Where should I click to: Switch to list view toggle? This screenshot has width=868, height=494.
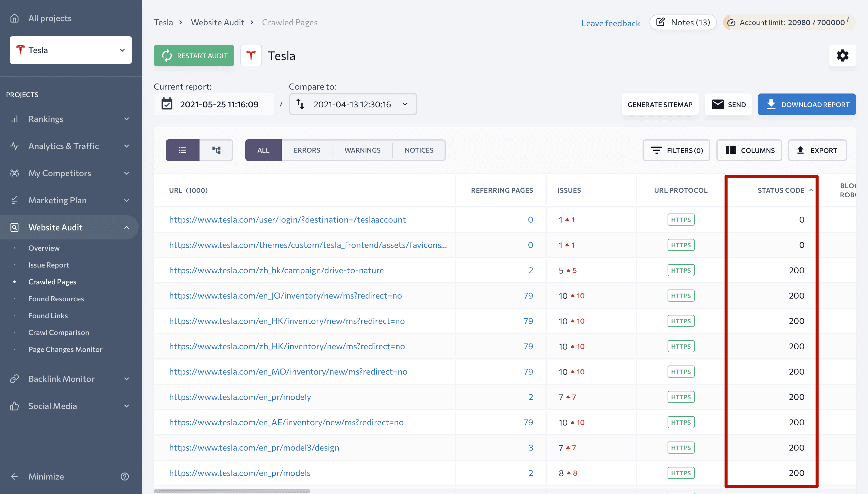[182, 150]
